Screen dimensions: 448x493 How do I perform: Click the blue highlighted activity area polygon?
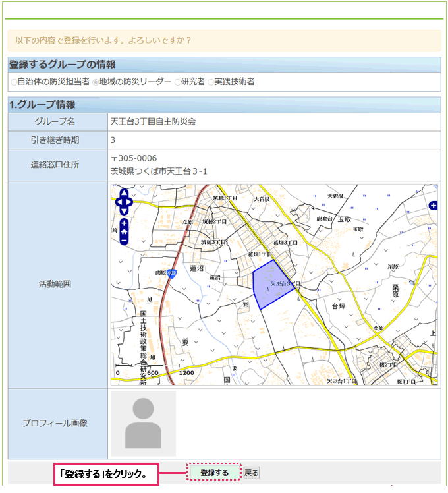pos(271,285)
